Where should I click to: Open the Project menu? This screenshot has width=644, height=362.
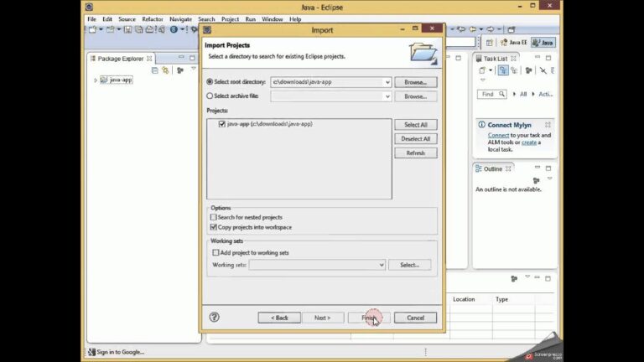click(x=230, y=19)
